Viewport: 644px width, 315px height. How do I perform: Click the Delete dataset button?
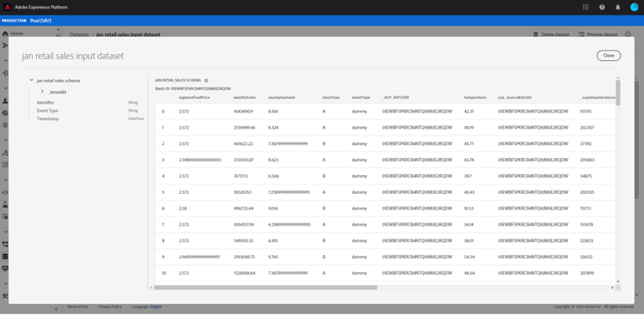[x=551, y=34]
